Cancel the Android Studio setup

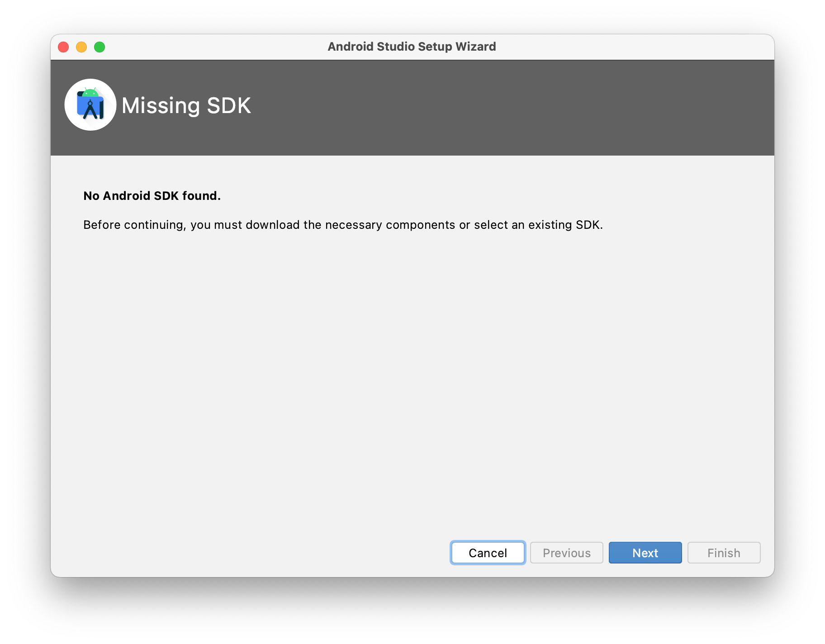pyautogui.click(x=488, y=553)
